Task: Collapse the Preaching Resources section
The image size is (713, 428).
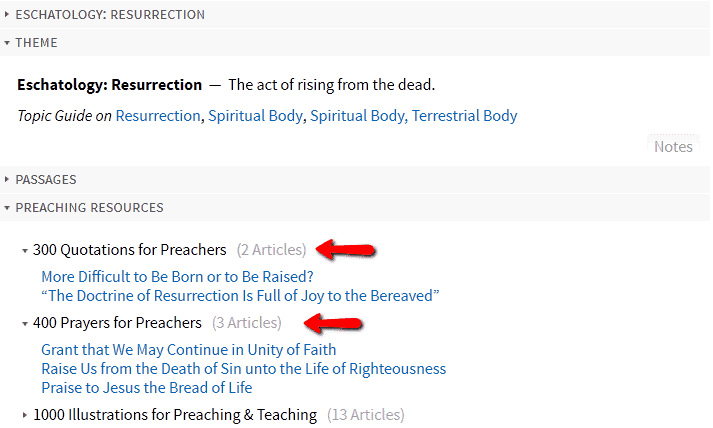Action: (x=7, y=208)
